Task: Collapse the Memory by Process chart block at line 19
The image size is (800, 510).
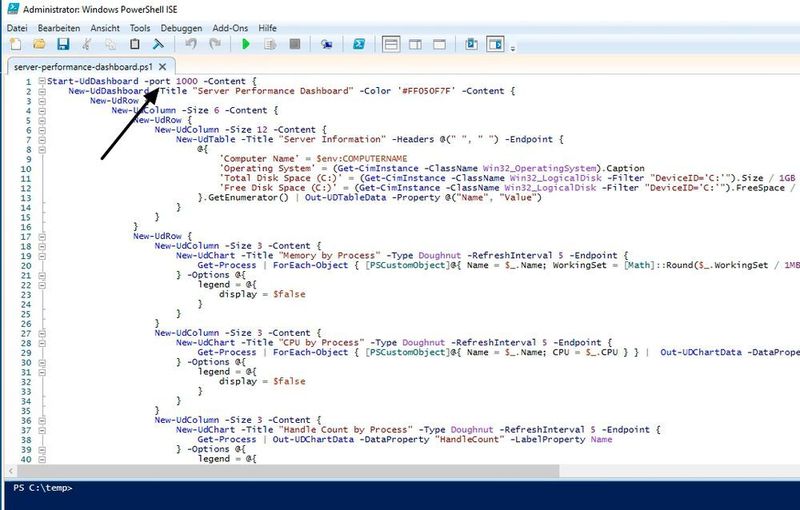Action: [x=42, y=256]
